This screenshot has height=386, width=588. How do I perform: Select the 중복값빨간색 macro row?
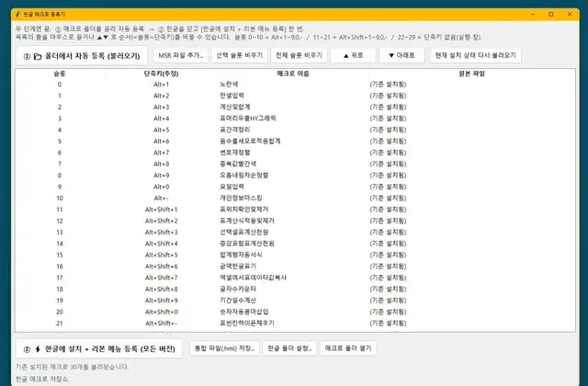point(295,164)
